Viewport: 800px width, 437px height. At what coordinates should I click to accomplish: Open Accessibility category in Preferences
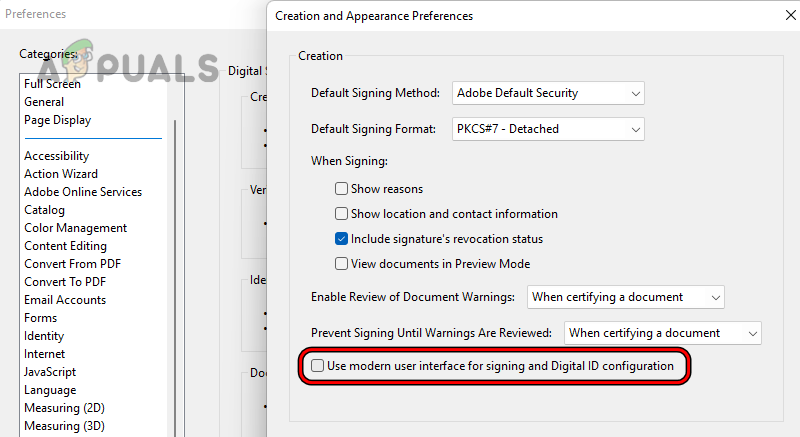pos(56,156)
